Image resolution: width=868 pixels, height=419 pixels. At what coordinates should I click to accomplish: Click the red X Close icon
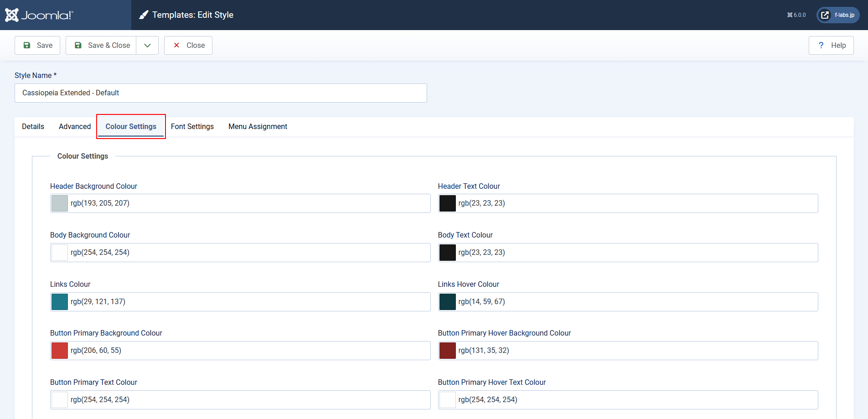coord(176,45)
